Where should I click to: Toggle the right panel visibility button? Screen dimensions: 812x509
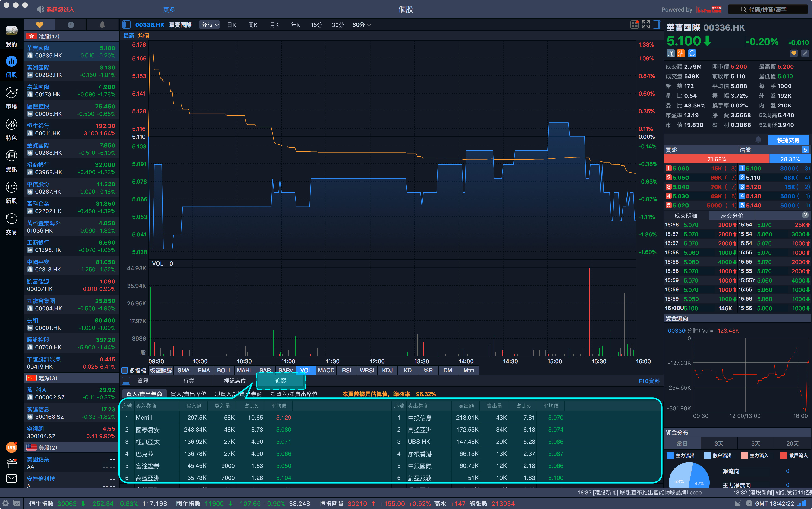point(656,25)
